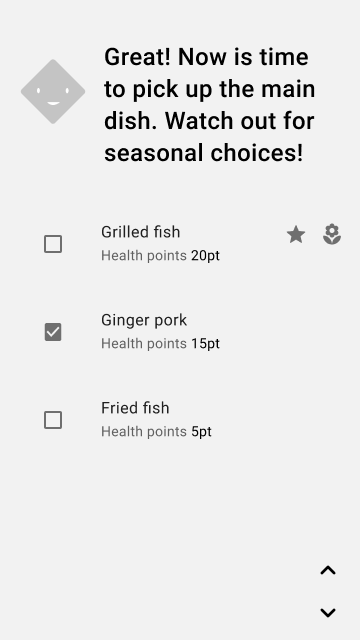Click the Ginger pork 15pt health points

pyautogui.click(x=205, y=344)
